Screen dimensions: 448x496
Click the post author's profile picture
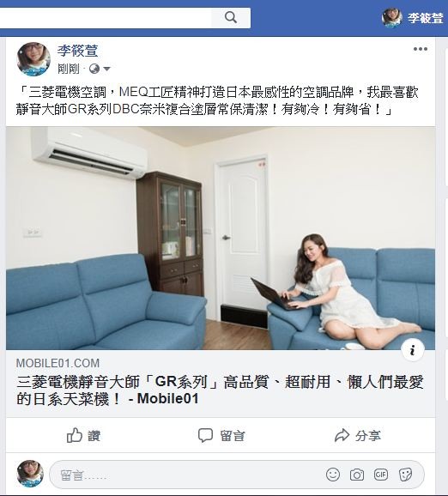click(33, 59)
